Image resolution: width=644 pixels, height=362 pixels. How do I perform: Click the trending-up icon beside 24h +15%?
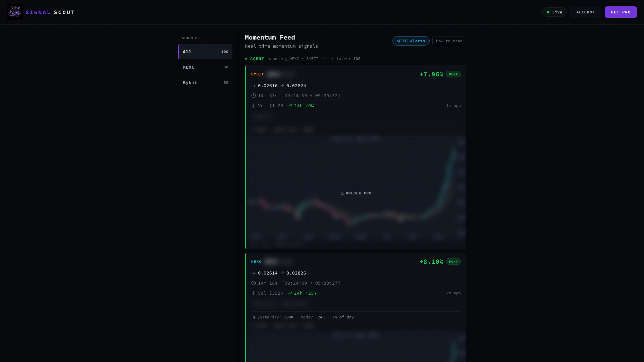290,293
